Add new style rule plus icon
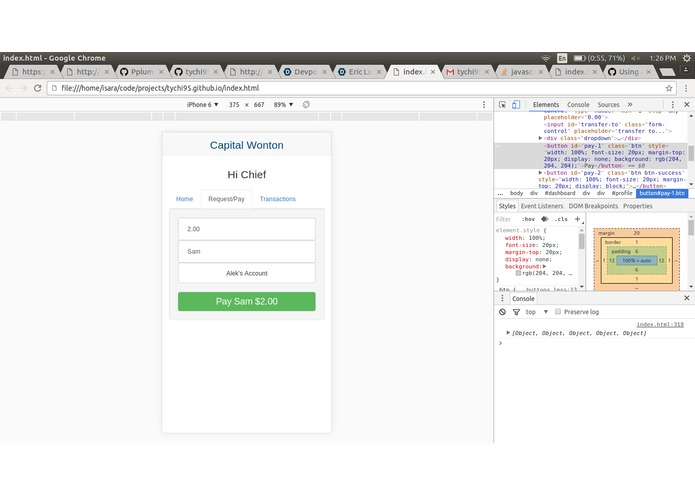695x494 pixels. click(x=577, y=219)
